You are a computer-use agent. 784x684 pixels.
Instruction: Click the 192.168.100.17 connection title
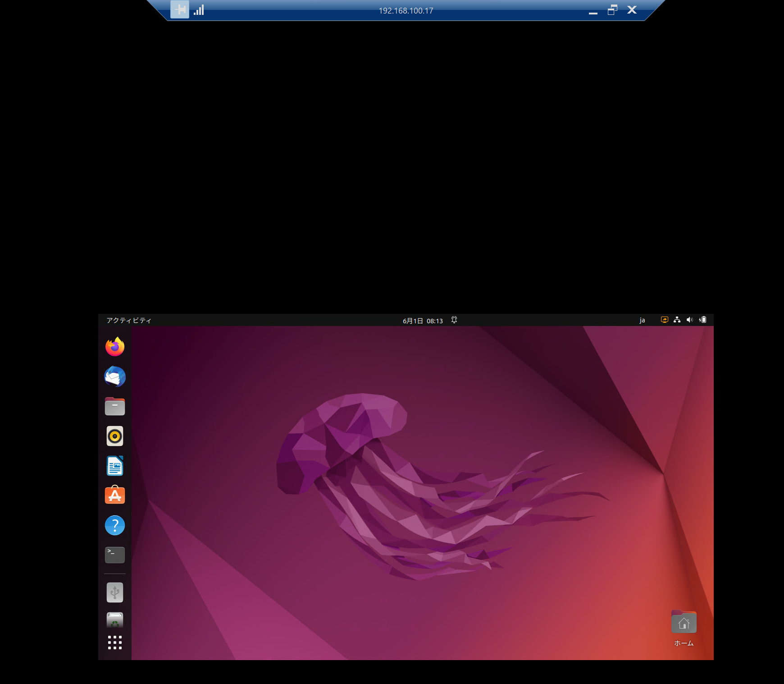tap(406, 11)
